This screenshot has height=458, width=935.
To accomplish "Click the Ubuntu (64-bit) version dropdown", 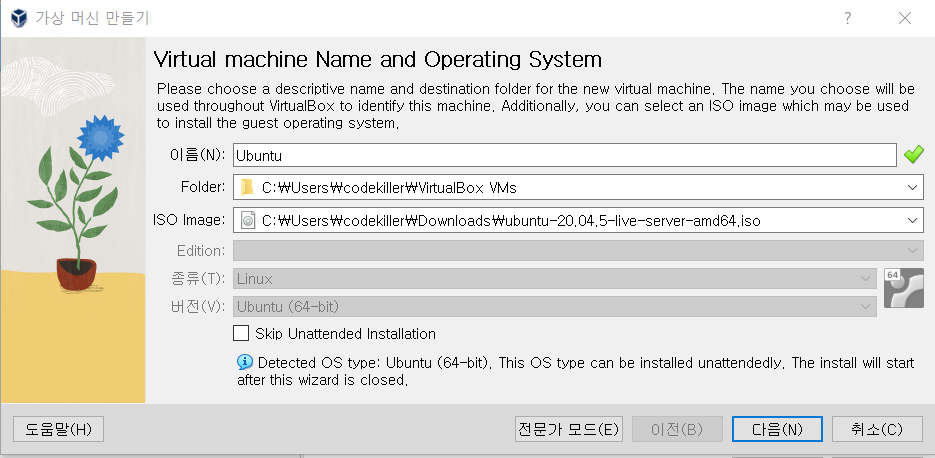I will click(555, 307).
